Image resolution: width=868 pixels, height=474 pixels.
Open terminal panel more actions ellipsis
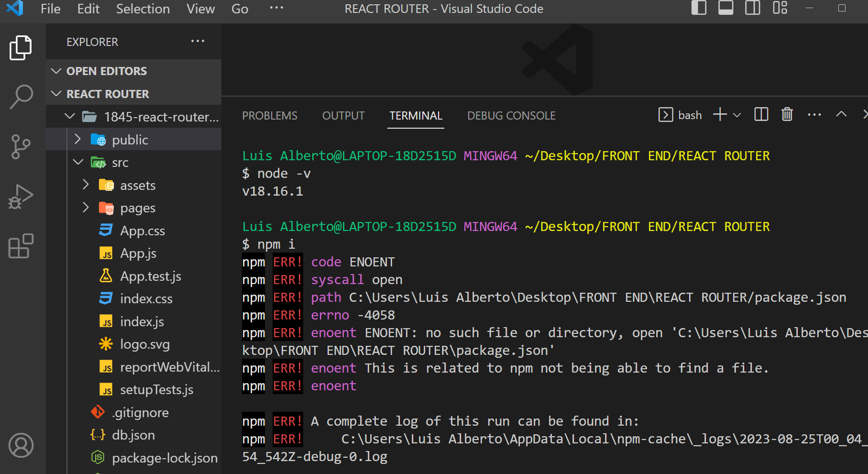point(814,115)
